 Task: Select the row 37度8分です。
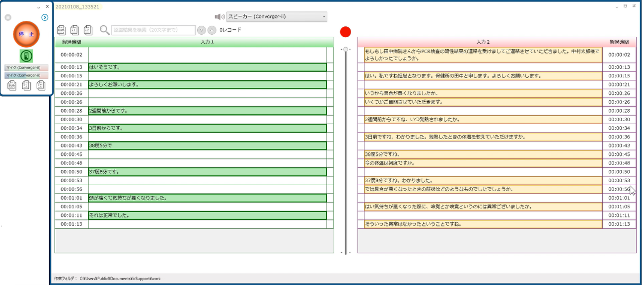point(208,172)
